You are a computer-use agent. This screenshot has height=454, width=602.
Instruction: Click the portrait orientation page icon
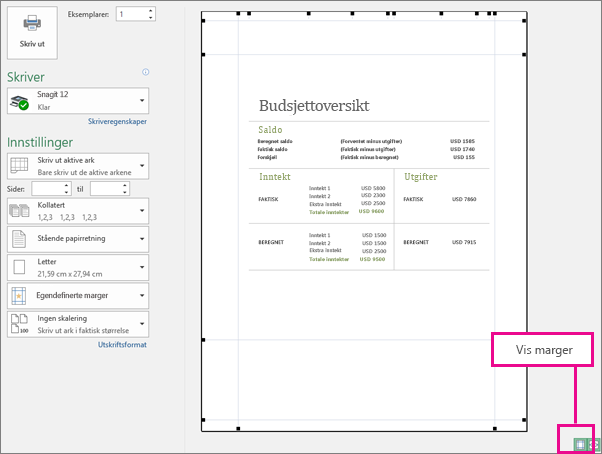pos(19,239)
